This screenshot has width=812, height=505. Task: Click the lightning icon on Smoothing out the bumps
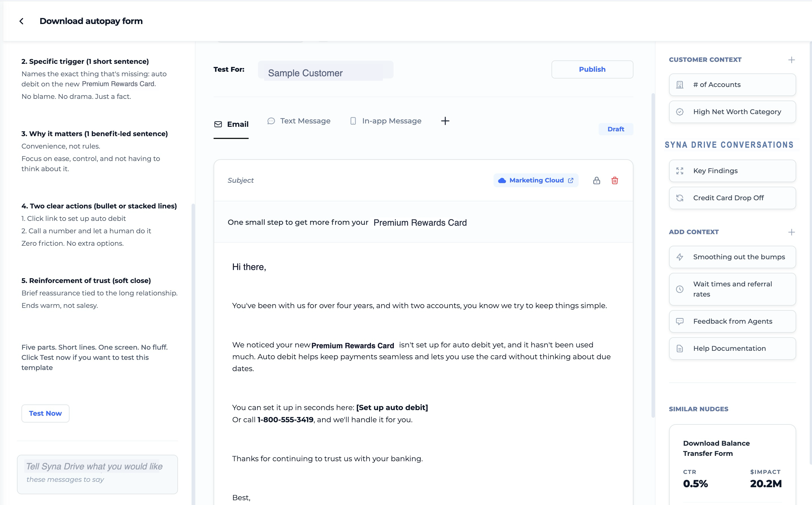coord(680,257)
